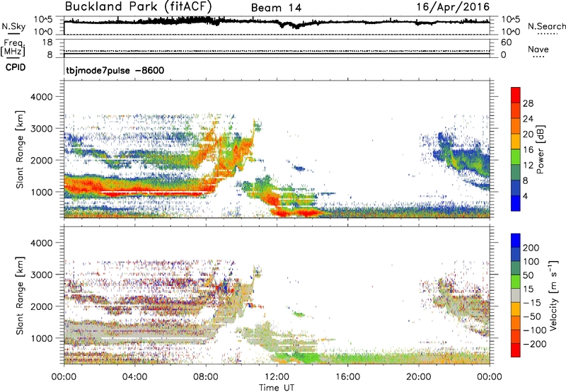Click the '08:00' time axis label
Viewport: 566px width, 392px height.
pyautogui.click(x=206, y=377)
